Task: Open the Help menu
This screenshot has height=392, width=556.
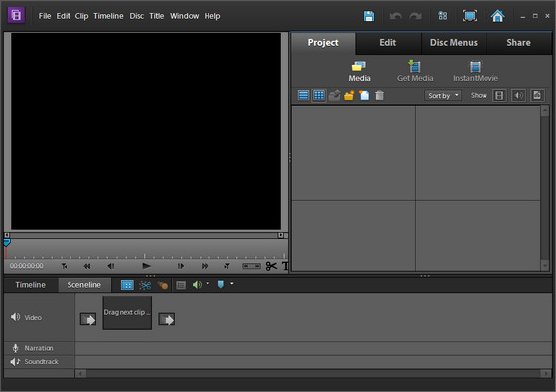Action: pos(212,16)
